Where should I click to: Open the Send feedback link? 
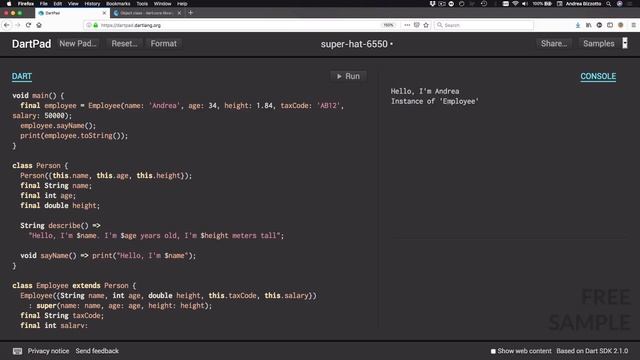pos(97,351)
